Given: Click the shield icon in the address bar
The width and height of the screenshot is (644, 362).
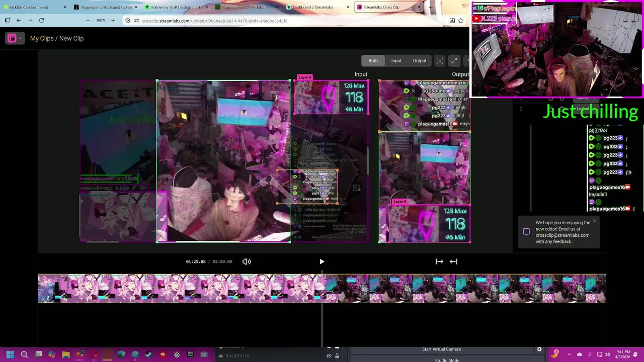Looking at the screenshot, I should pyautogui.click(x=128, y=21).
